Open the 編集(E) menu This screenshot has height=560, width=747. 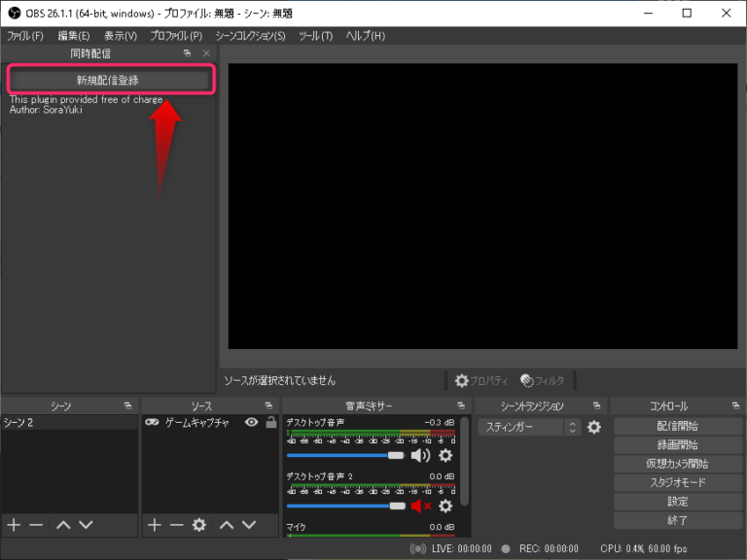73,36
